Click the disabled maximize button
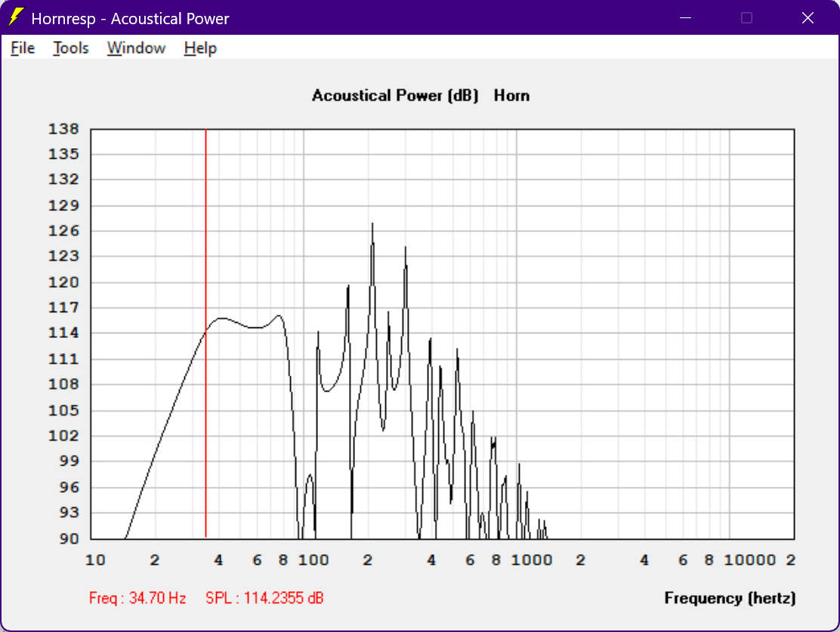The height and width of the screenshot is (632, 840). pos(746,17)
